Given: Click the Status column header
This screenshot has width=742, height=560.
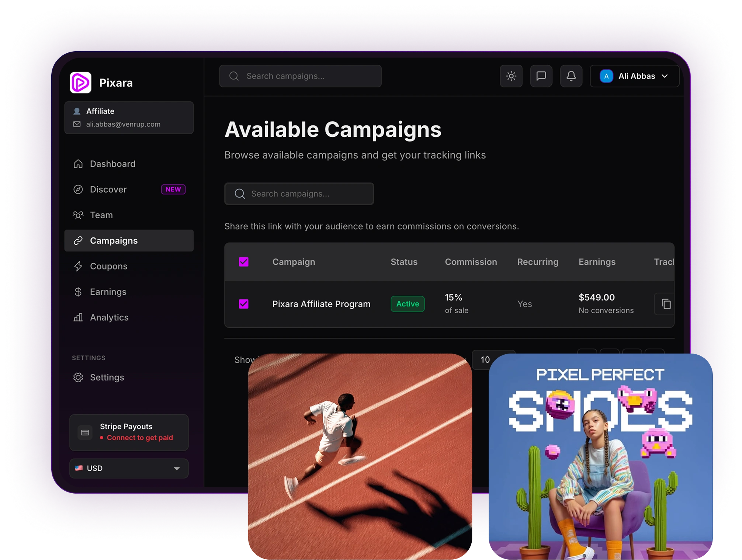Looking at the screenshot, I should [x=404, y=262].
